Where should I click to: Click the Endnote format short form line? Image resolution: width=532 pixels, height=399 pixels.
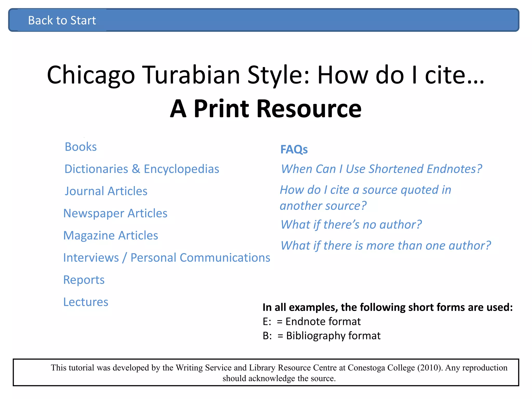pyautogui.click(x=311, y=322)
